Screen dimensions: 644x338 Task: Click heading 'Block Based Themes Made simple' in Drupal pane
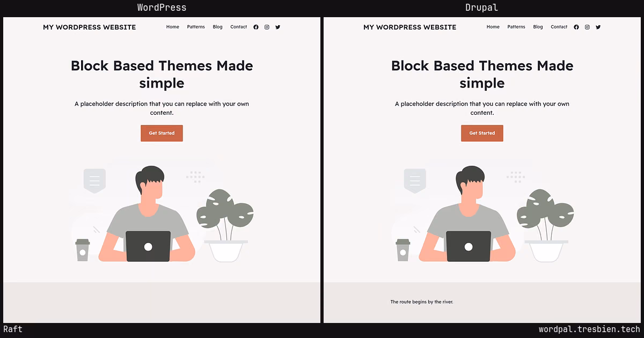pos(482,74)
